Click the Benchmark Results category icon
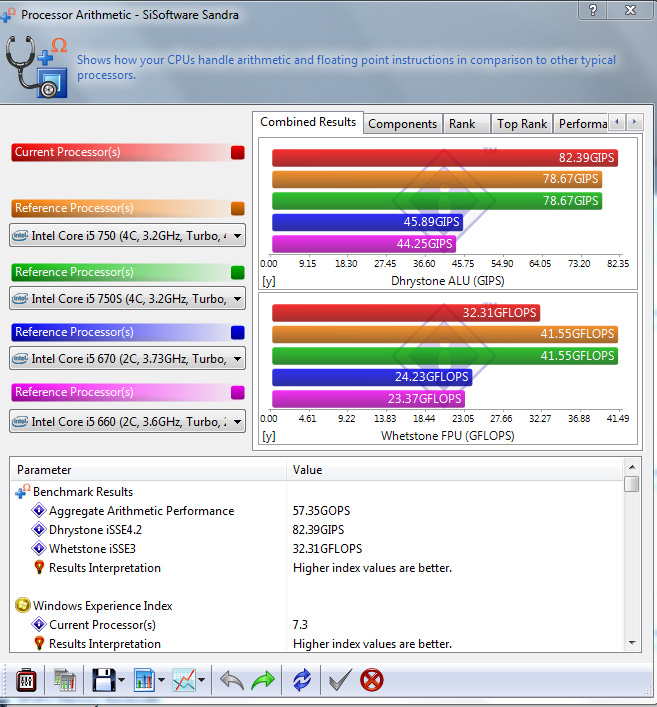657x707 pixels. 23,491
